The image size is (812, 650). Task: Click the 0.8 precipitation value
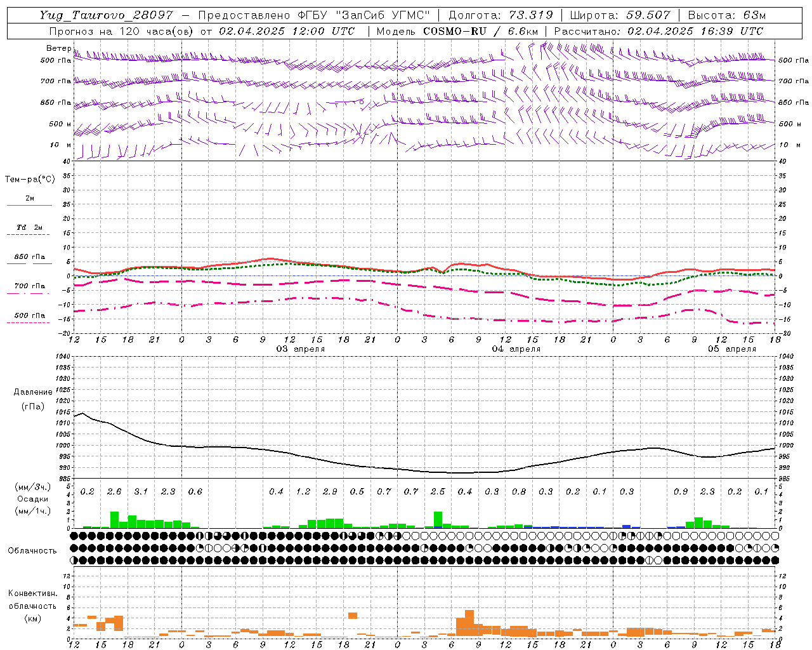tap(519, 491)
